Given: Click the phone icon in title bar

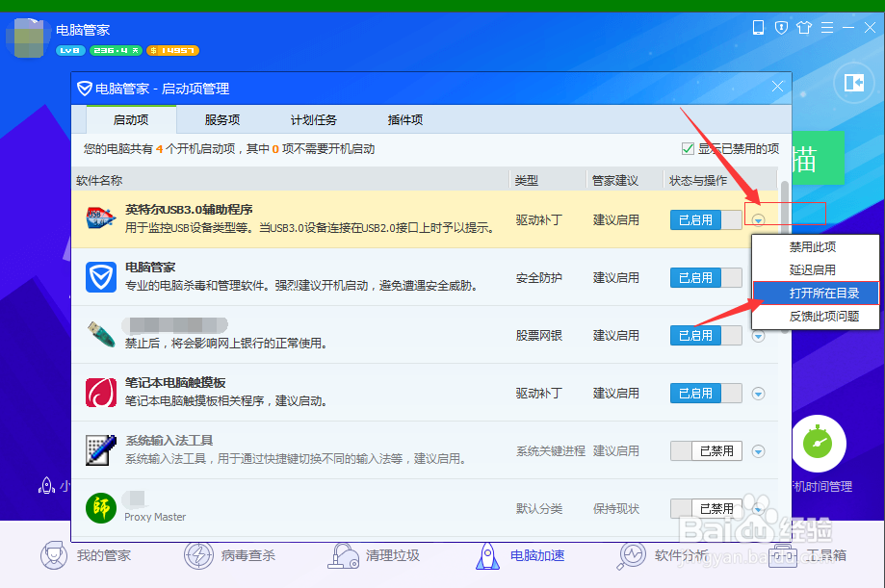Looking at the screenshot, I should 758,27.
